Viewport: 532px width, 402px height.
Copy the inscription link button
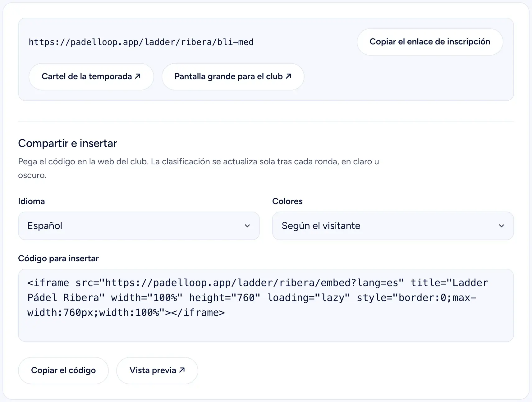[430, 42]
